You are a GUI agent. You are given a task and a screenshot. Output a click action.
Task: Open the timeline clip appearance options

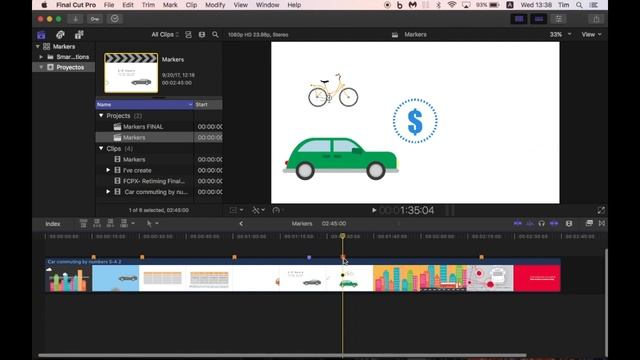(x=569, y=224)
